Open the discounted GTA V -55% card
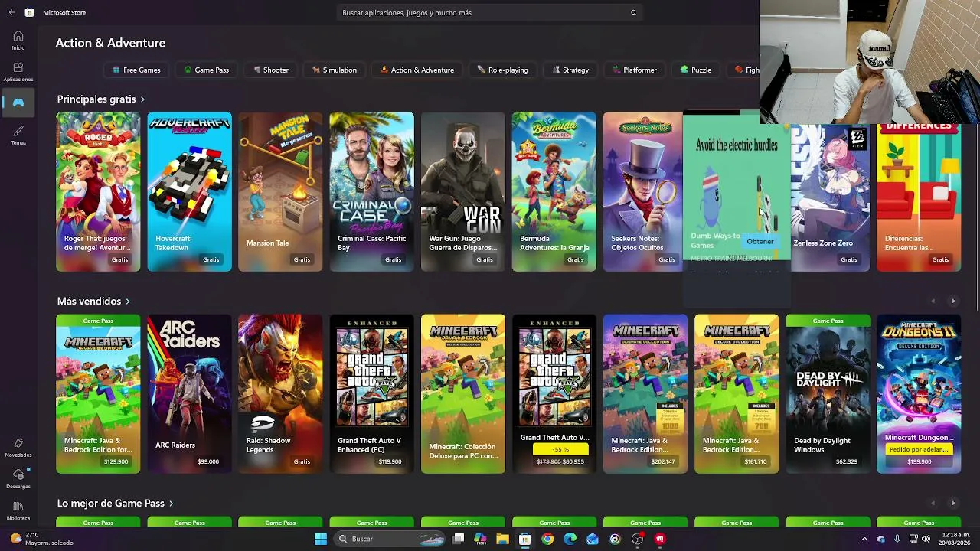 click(x=554, y=393)
